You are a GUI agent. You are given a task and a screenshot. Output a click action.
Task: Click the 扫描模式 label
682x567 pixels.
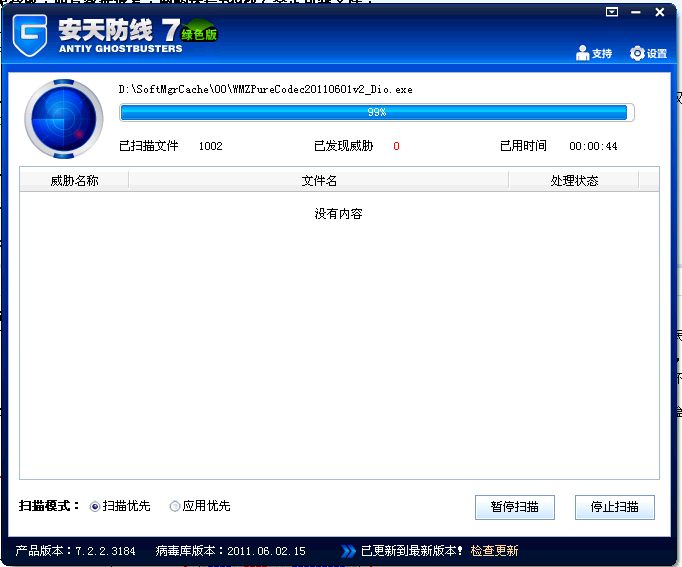[49, 506]
